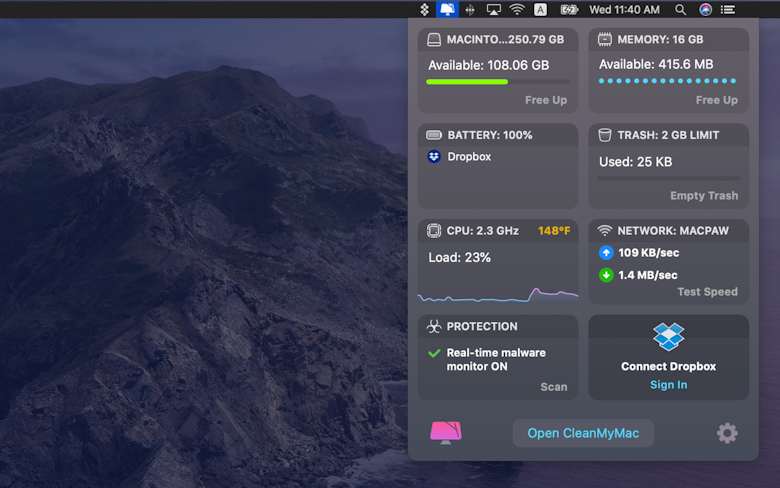Image resolution: width=780 pixels, height=488 pixels.
Task: Run Test Speed in Network card
Action: [707, 292]
